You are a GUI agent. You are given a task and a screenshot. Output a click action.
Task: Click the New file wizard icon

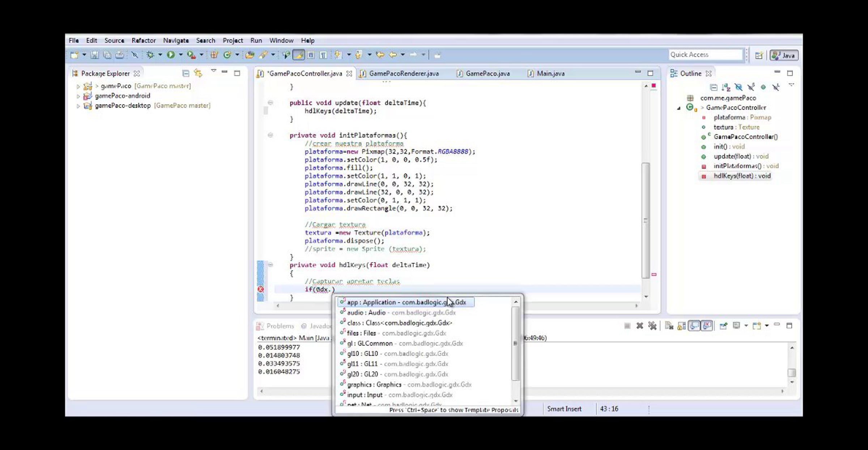(74, 55)
